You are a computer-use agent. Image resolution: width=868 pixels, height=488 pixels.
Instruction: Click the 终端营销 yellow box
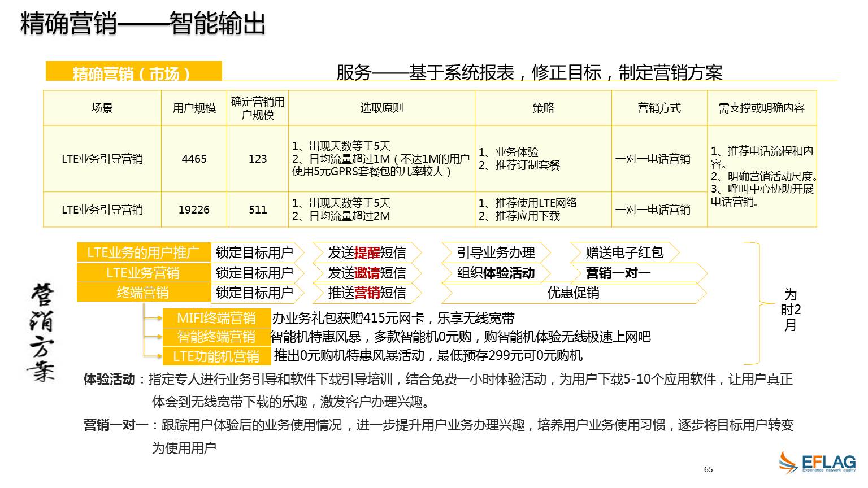point(144,293)
